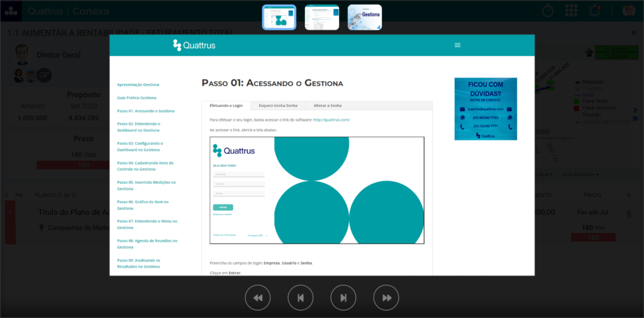Screen dimensions: 644x318
Task: Click the PRAZO column header
Action: pyautogui.click(x=592, y=195)
